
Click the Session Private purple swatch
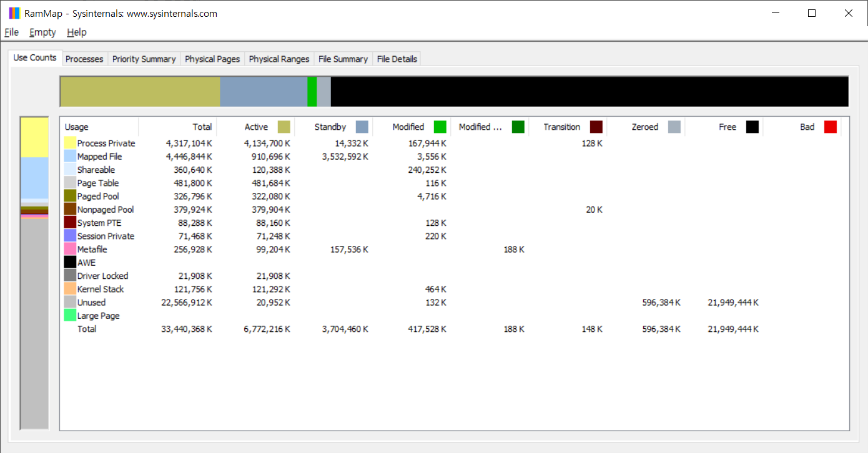coord(70,236)
